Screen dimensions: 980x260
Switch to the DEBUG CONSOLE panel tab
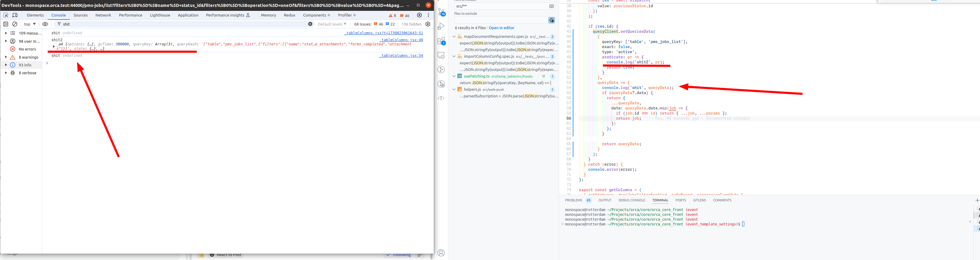(632, 200)
